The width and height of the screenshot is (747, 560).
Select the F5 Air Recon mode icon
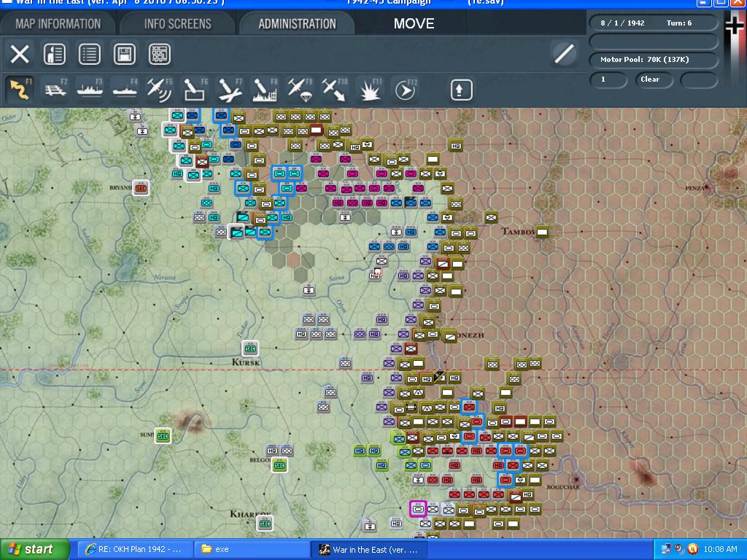coord(160,90)
